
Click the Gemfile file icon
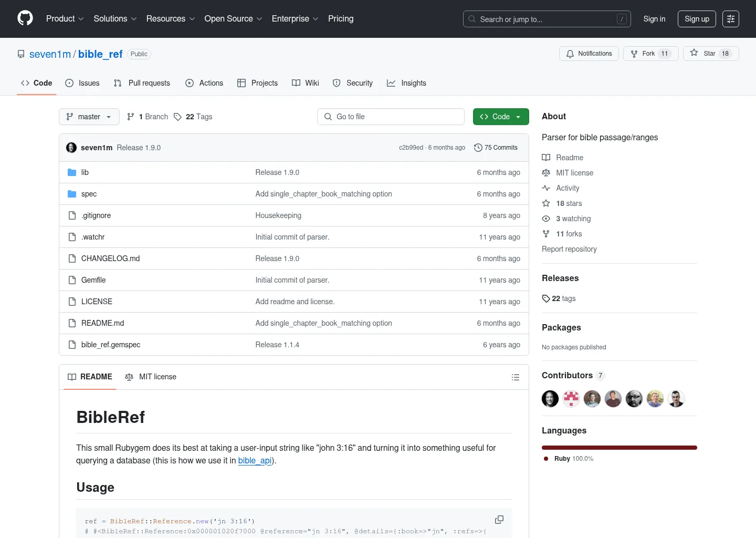(72, 280)
